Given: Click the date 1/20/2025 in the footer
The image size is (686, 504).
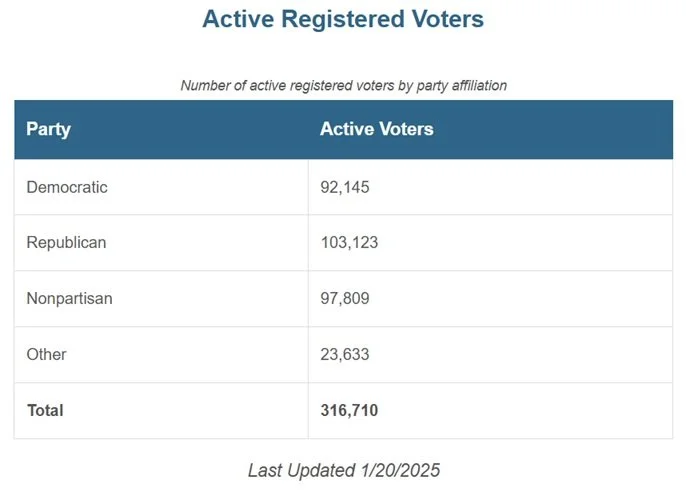Looking at the screenshot, I should [400, 471].
